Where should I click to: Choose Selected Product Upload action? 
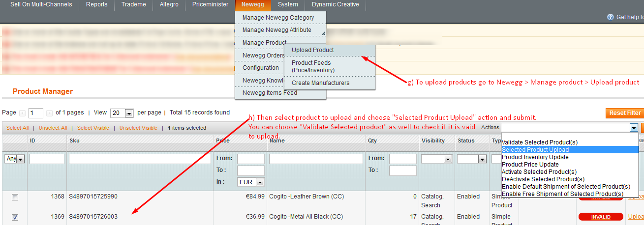pos(570,150)
